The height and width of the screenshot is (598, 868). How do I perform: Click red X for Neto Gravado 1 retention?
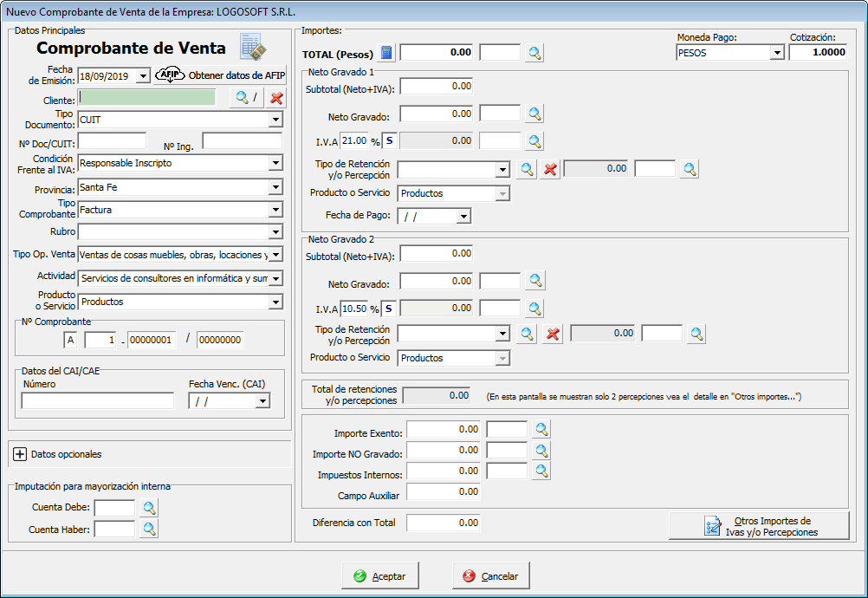(549, 169)
